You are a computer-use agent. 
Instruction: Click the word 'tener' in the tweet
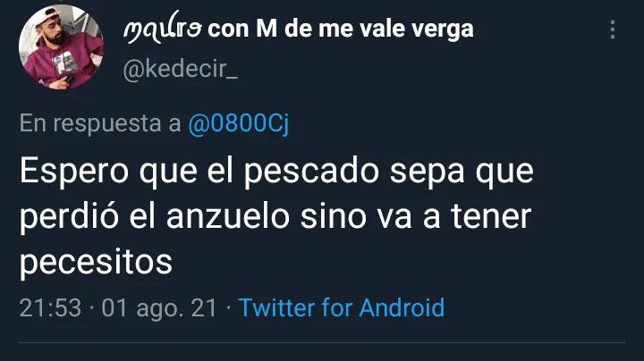pos(491,217)
